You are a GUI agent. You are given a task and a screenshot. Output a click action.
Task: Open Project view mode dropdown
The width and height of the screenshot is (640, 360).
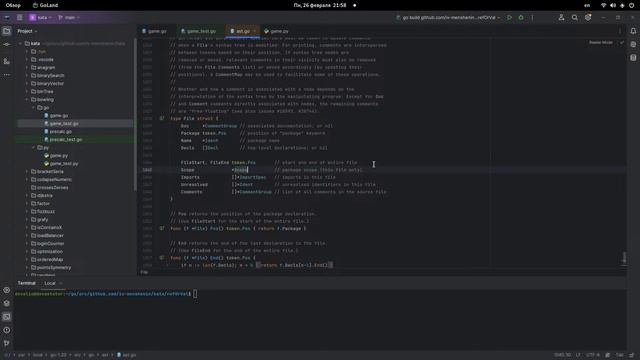pos(27,31)
